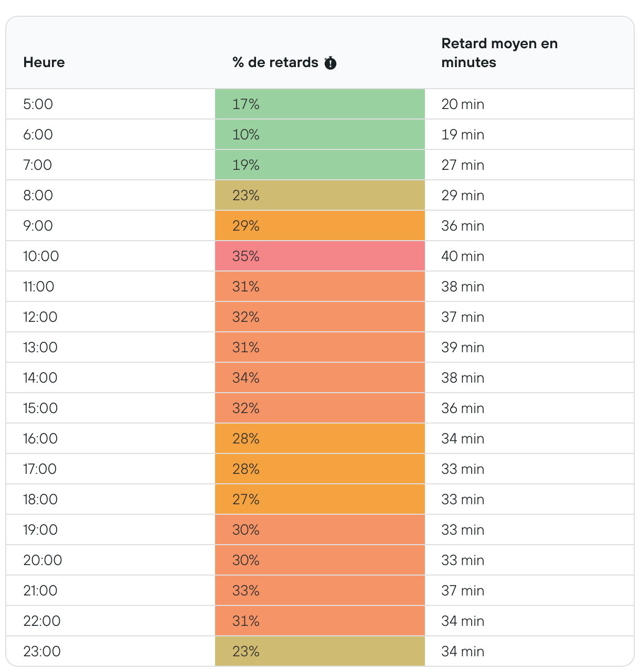Click the orange 29% cell at 9:00
This screenshot has height=672, width=640.
(319, 226)
